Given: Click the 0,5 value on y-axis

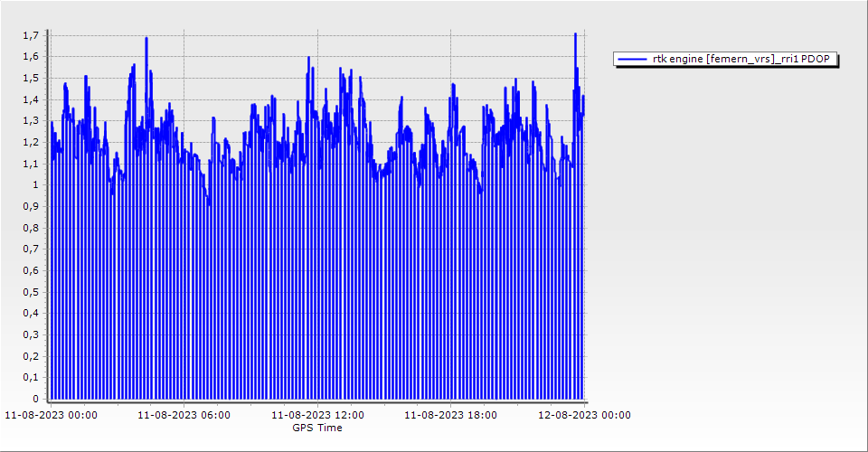Looking at the screenshot, I should 31,292.
